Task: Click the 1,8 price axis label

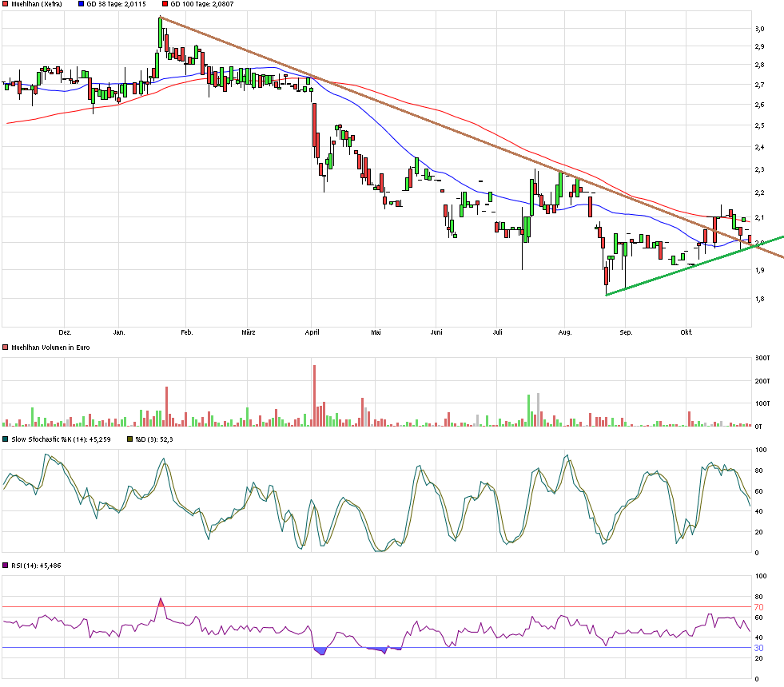Action: (x=759, y=300)
